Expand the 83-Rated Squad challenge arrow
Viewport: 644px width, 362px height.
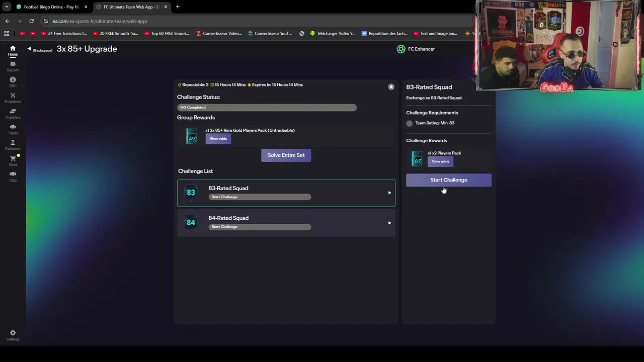(389, 193)
